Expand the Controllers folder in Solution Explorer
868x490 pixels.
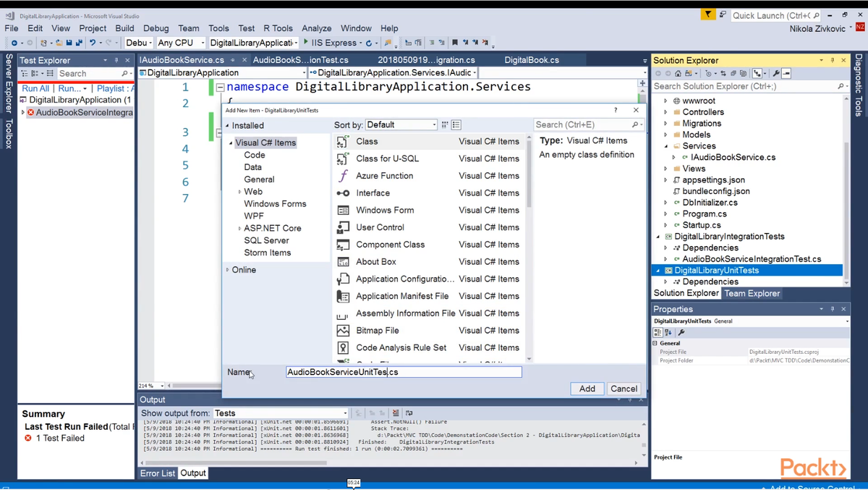[666, 112]
